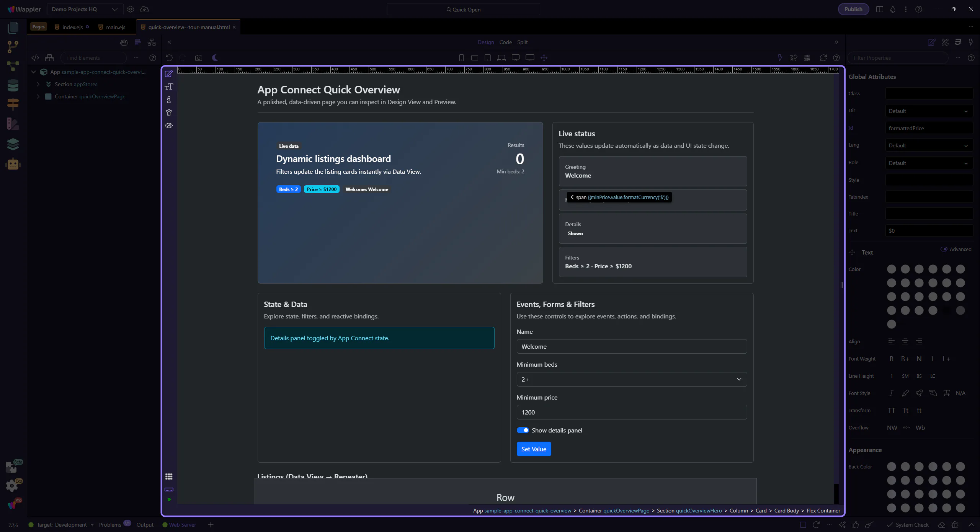The image size is (980, 532).
Task: Click the eye preview icon in the design view's left toolbar
Action: point(169,126)
